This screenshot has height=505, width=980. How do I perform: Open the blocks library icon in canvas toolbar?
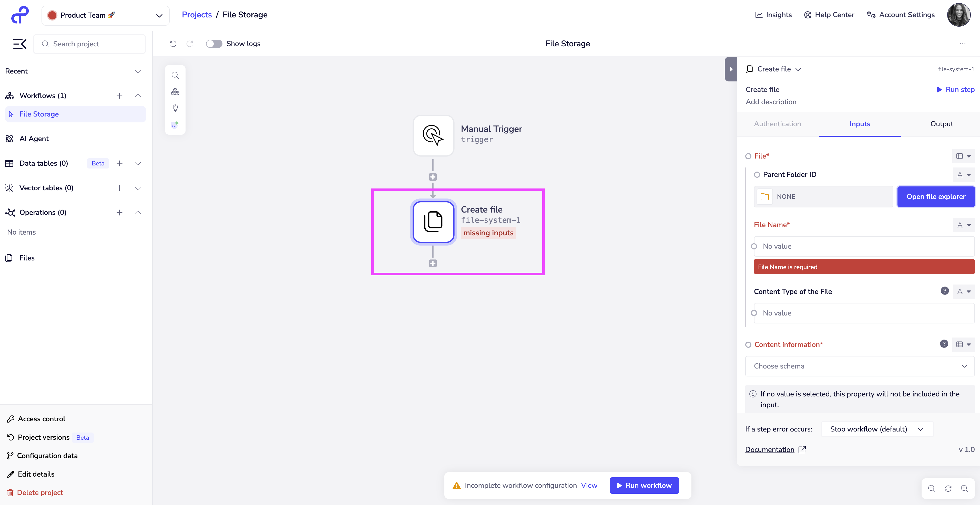pyautogui.click(x=175, y=92)
